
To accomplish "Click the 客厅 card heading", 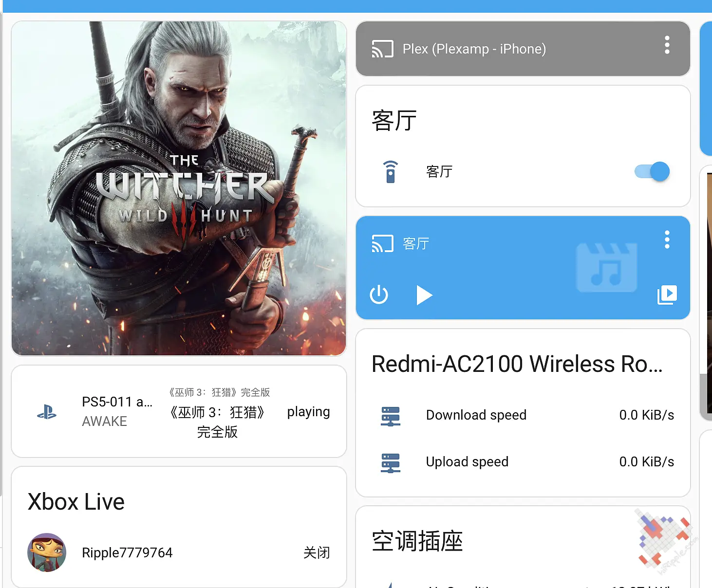I will (x=394, y=121).
